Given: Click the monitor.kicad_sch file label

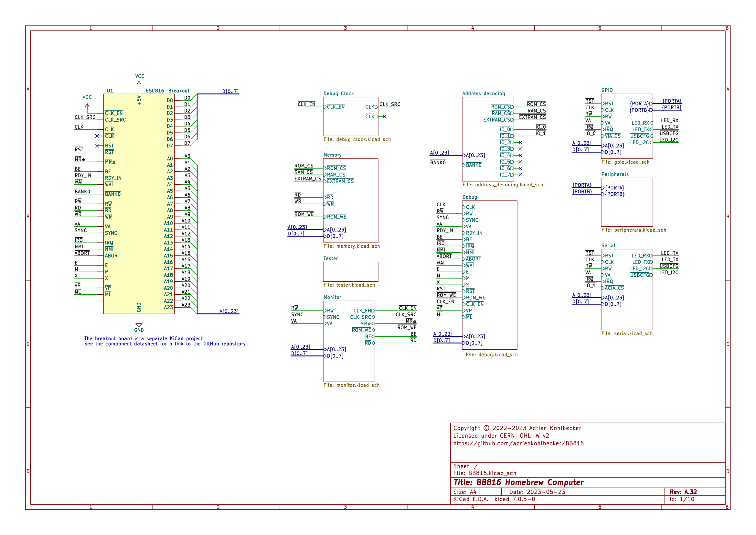Looking at the screenshot, I should (x=351, y=385).
